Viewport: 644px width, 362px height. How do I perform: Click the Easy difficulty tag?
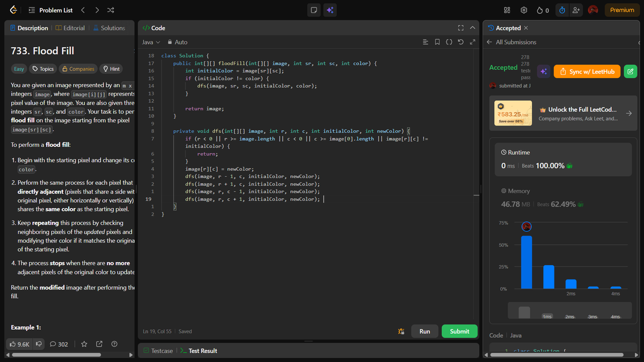19,69
